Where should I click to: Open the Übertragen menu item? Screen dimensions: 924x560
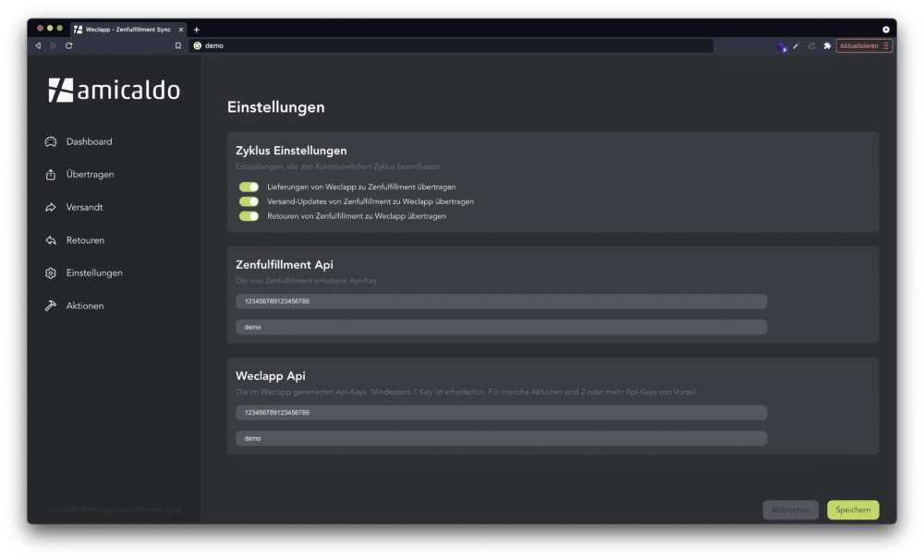(91, 175)
